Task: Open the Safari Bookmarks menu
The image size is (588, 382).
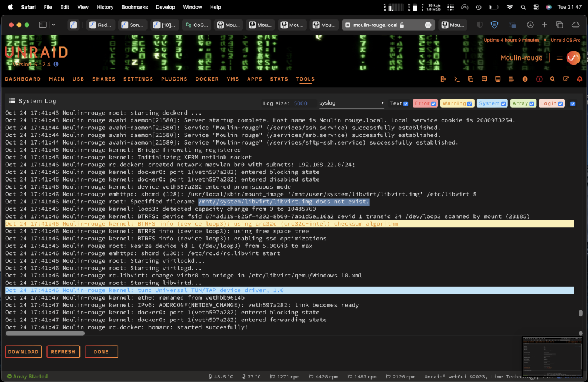Action: 135,7
